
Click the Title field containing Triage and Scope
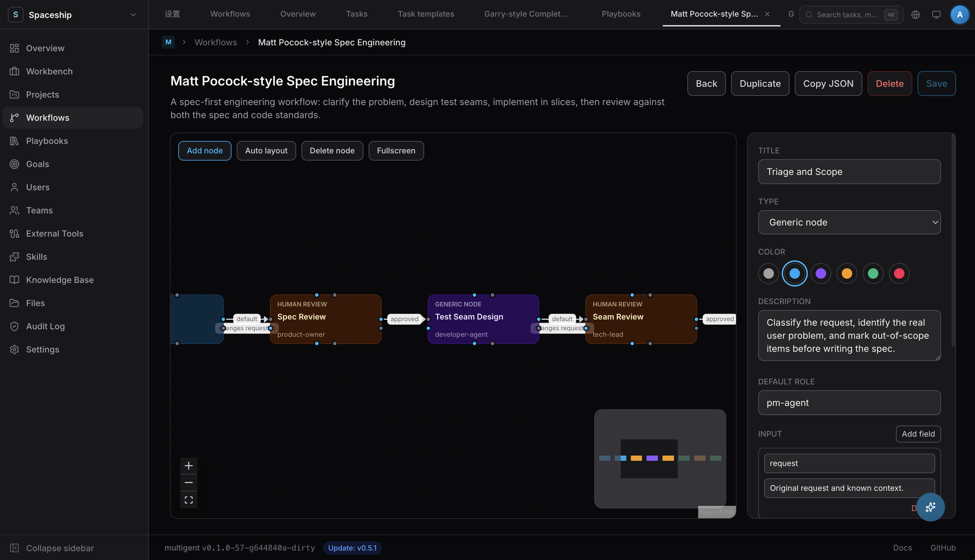(x=849, y=172)
